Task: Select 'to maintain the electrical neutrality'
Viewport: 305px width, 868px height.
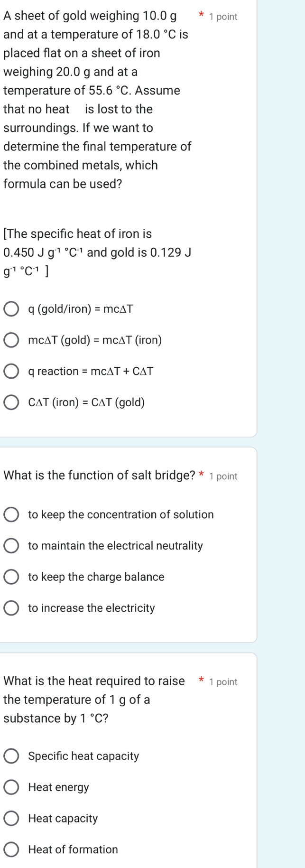Action: click(x=11, y=546)
